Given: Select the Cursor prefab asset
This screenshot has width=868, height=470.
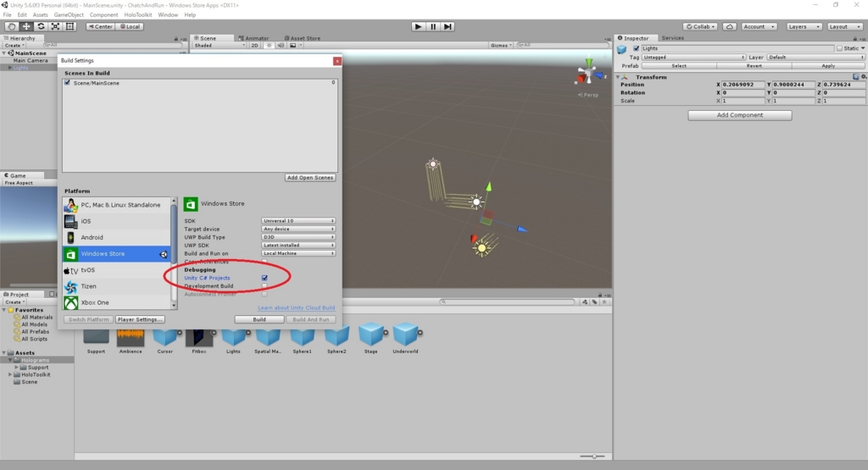Looking at the screenshot, I should 165,339.
